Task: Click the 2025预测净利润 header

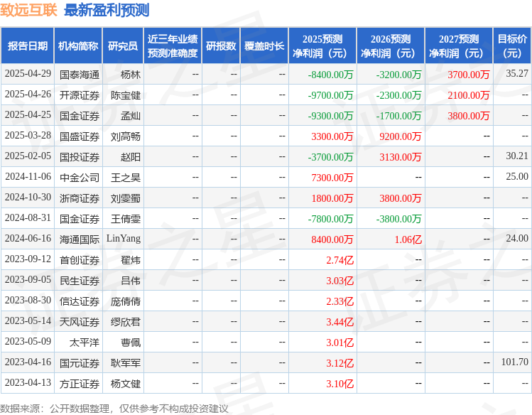Action: point(322,45)
